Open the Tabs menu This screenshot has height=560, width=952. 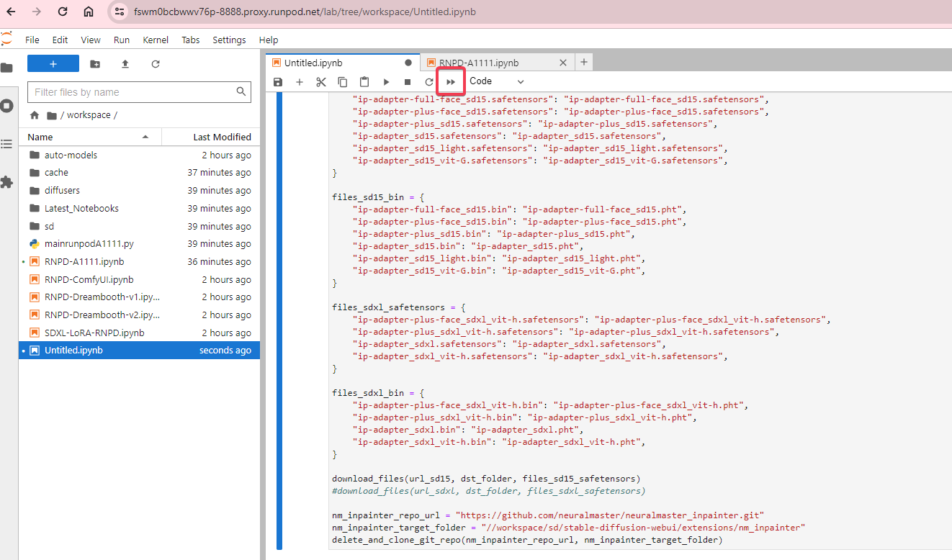191,40
